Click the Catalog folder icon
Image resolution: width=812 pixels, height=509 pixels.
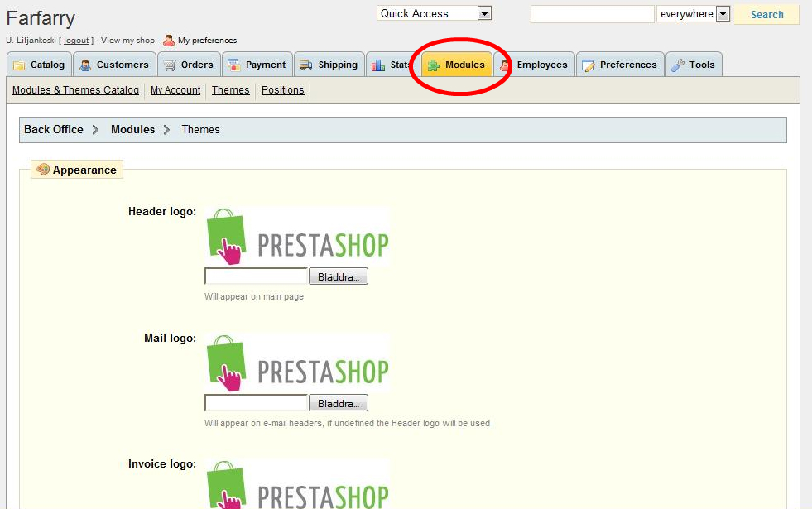point(19,65)
